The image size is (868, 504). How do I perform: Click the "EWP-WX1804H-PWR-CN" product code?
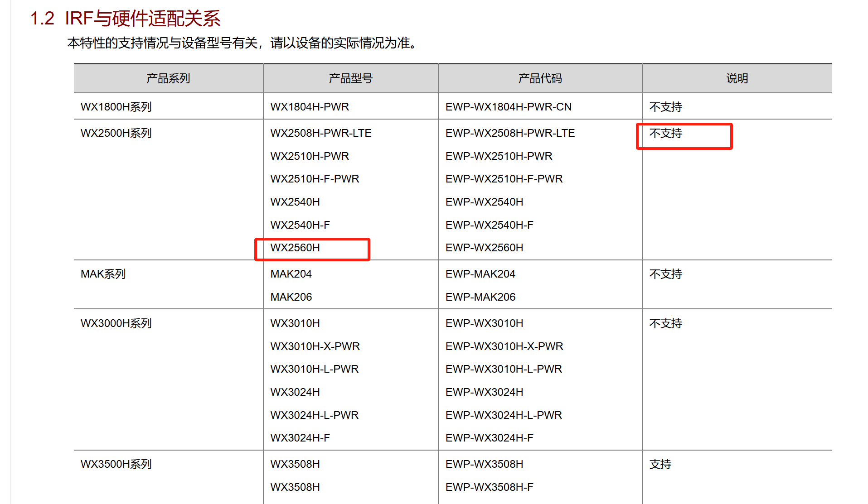(508, 107)
